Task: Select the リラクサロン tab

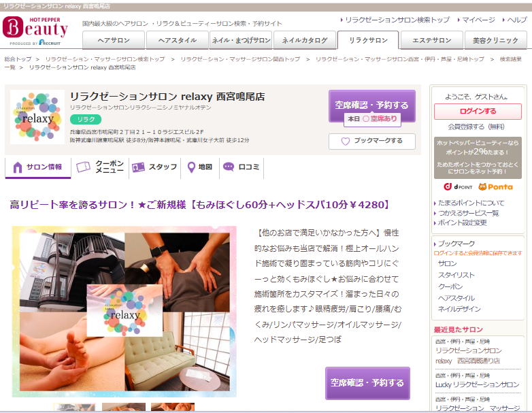Action: click(x=368, y=40)
